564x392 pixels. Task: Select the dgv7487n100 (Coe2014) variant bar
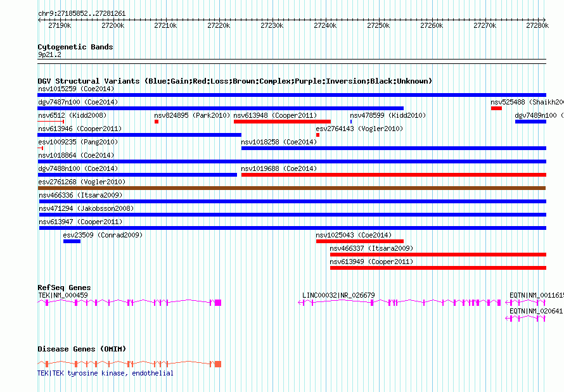pyautogui.click(x=221, y=108)
